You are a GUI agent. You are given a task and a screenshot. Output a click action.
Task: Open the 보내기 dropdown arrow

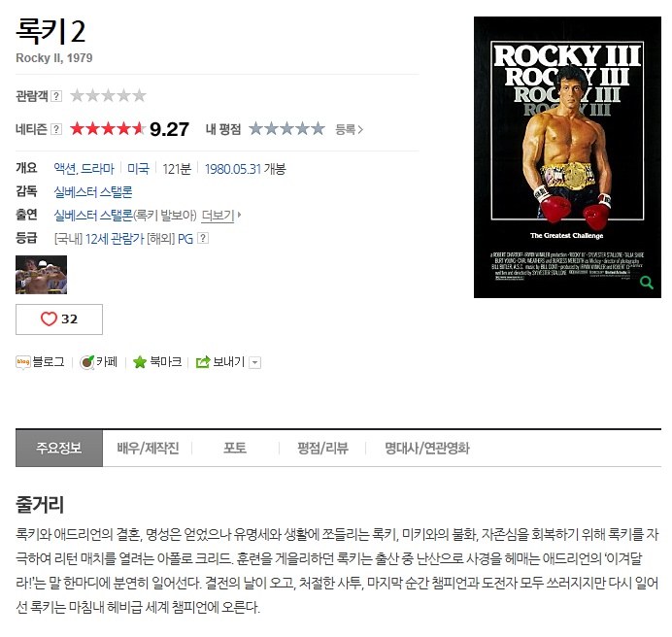(x=255, y=362)
